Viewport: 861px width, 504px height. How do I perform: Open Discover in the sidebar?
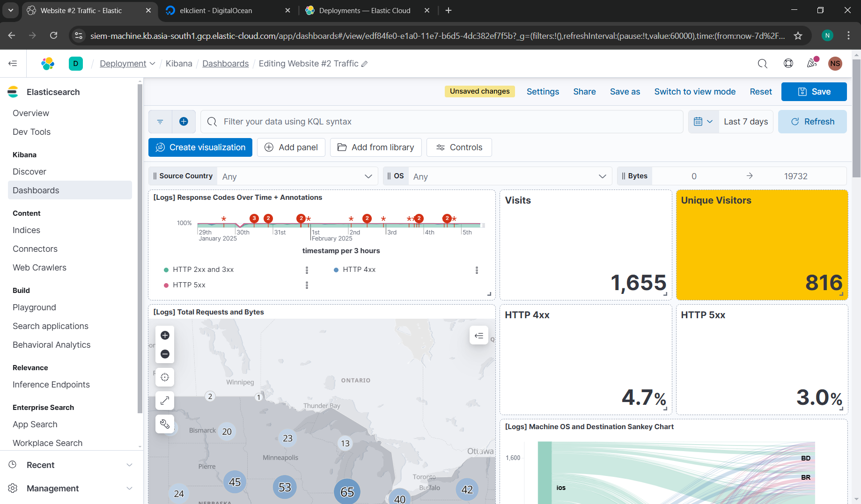(29, 172)
